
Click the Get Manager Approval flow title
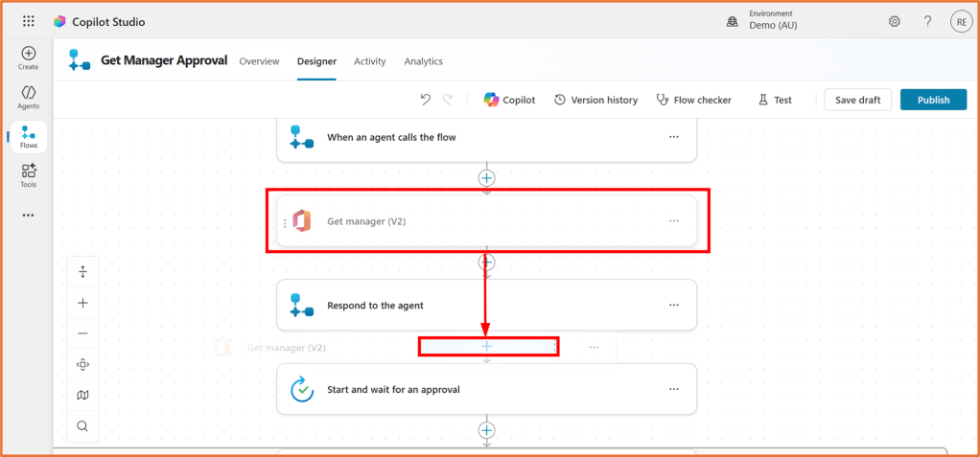click(x=164, y=60)
